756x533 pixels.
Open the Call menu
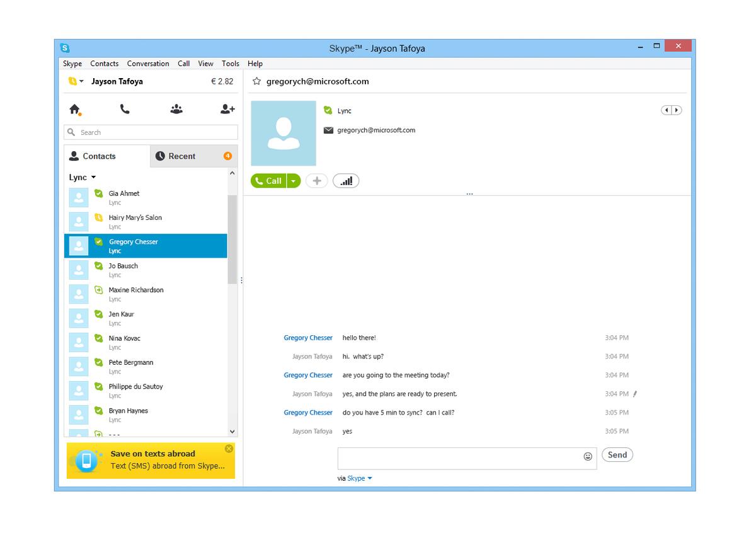pos(184,64)
